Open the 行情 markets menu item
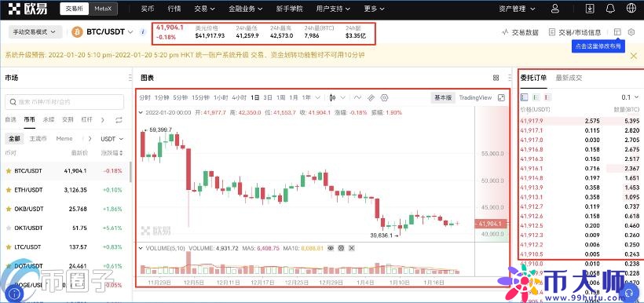 174,9
